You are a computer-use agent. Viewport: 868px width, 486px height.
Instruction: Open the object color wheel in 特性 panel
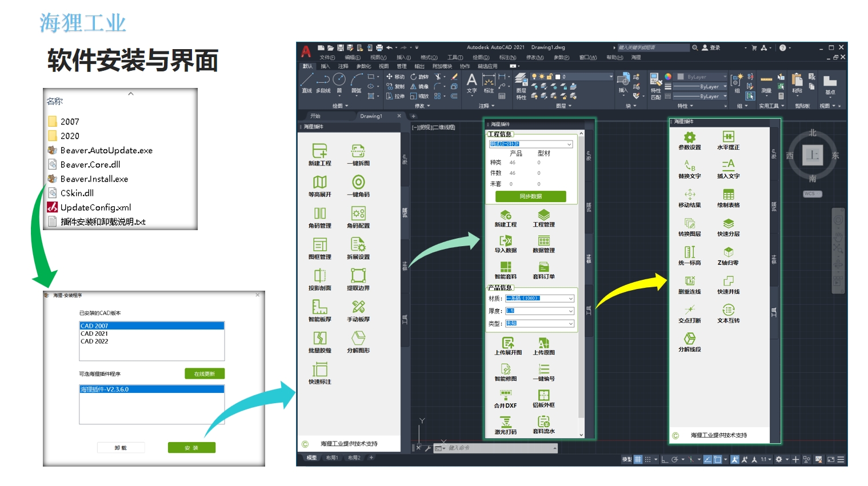(x=668, y=77)
